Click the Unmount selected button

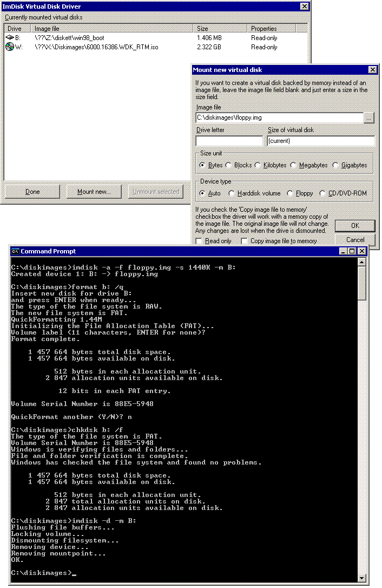point(156,192)
